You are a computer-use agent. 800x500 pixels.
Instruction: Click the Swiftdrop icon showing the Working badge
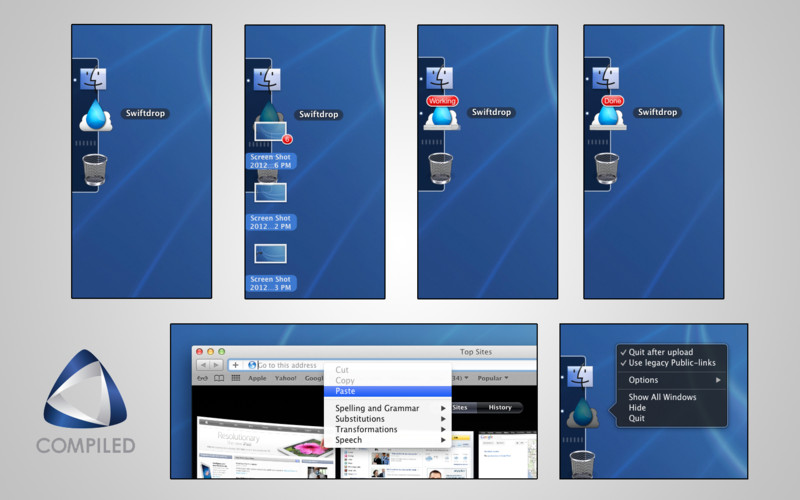pos(442,113)
